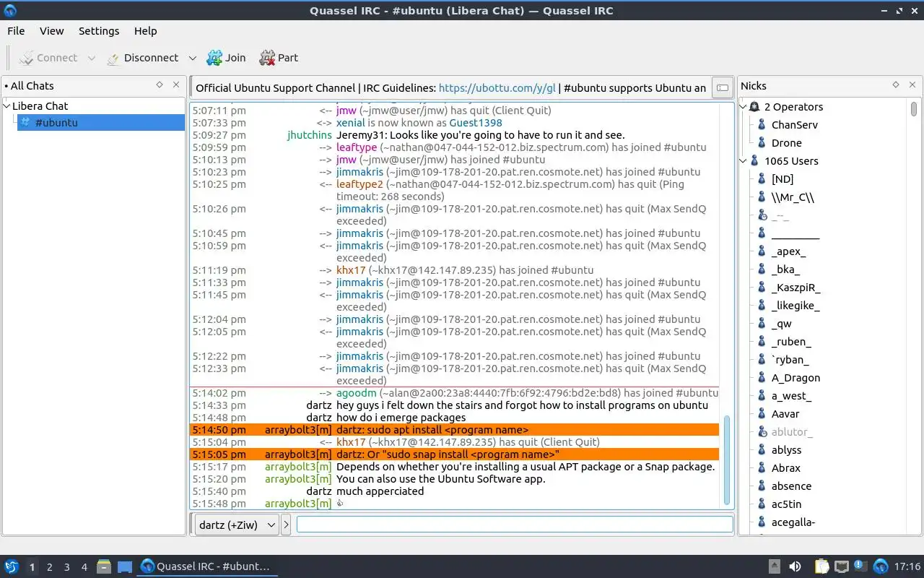Close the Nicks panel
Screen dimensions: 924x578
pos(912,85)
